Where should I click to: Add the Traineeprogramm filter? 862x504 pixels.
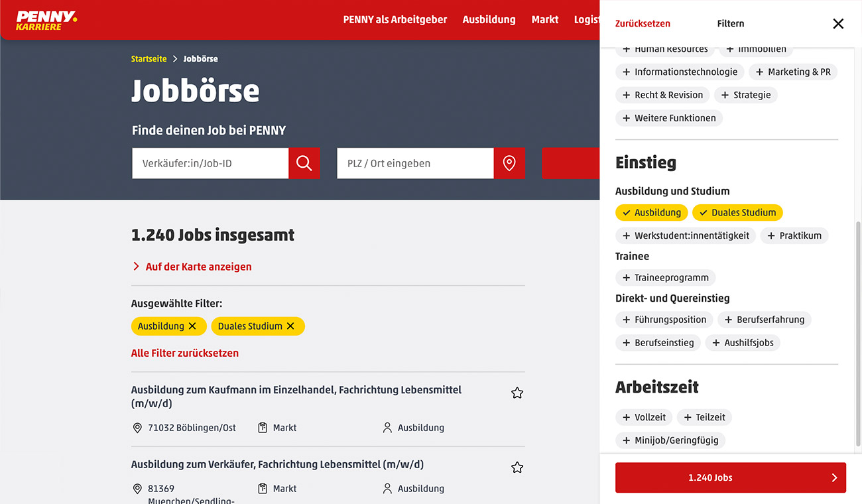point(666,278)
